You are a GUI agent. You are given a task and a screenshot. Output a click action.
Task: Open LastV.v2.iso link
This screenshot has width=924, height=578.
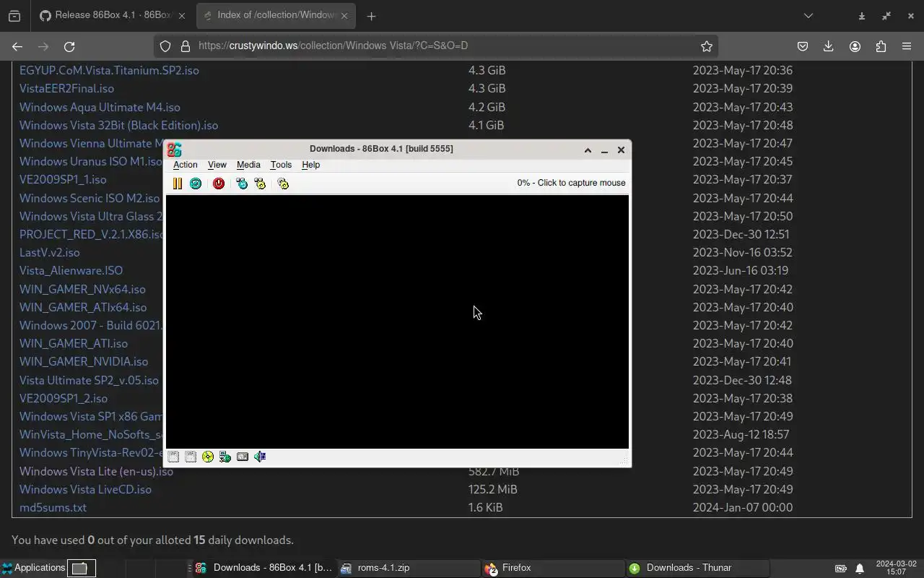click(x=50, y=252)
